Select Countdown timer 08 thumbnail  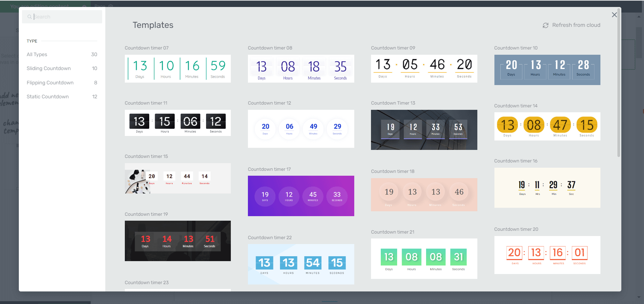click(x=301, y=69)
